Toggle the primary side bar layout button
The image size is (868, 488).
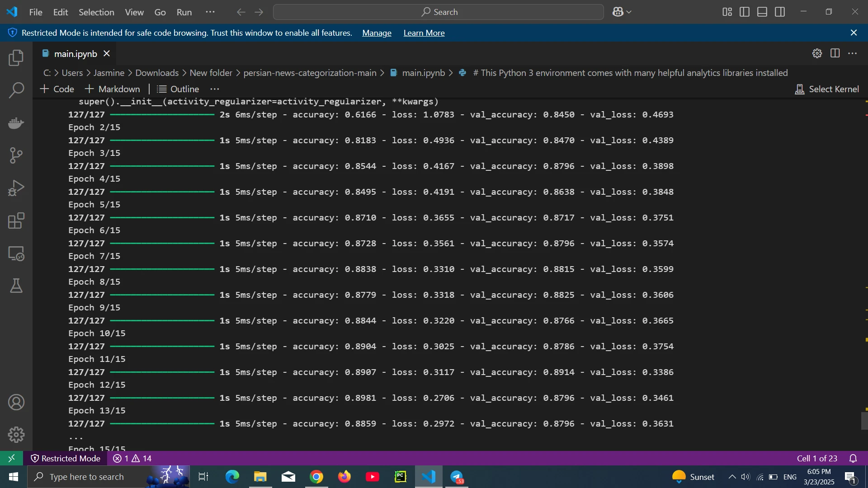[x=745, y=12]
